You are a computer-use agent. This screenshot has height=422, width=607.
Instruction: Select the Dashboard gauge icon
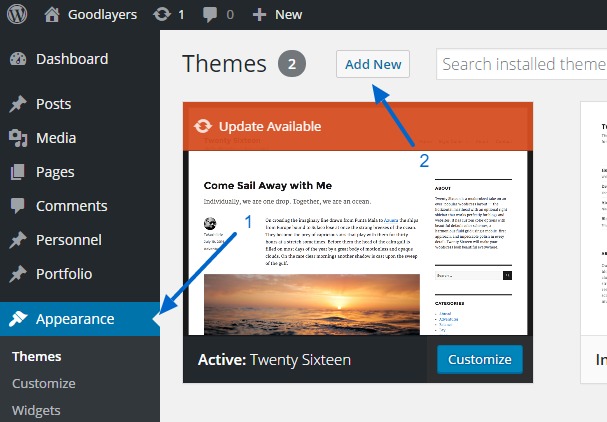tap(18, 59)
